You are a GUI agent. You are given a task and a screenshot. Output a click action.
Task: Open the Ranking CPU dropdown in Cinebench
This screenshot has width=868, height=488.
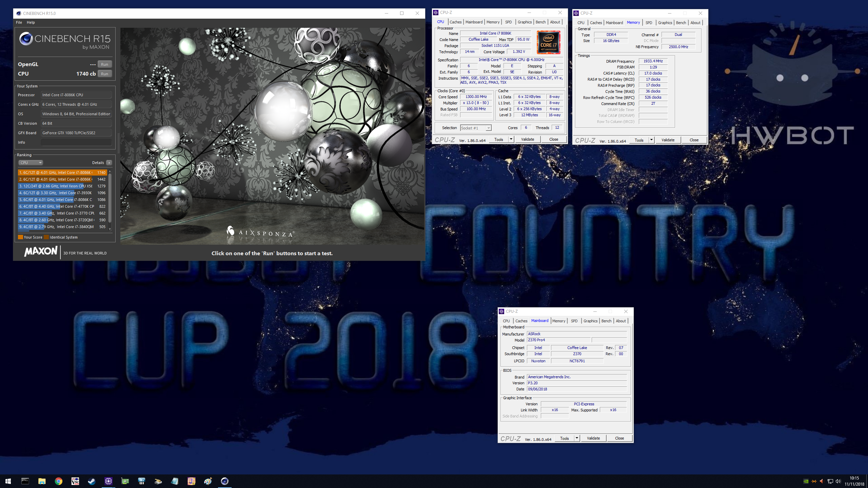[30, 163]
